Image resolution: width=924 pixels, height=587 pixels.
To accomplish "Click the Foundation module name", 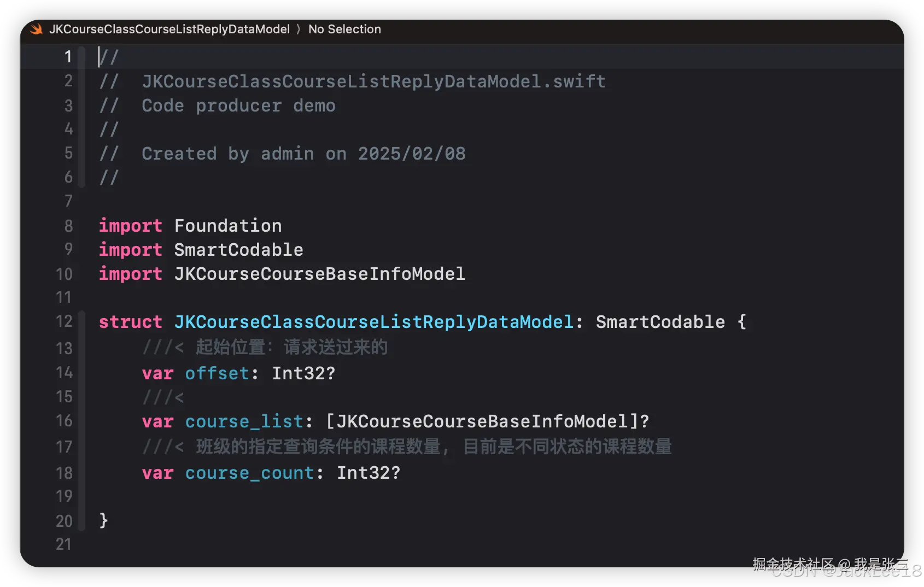I will 228,225.
